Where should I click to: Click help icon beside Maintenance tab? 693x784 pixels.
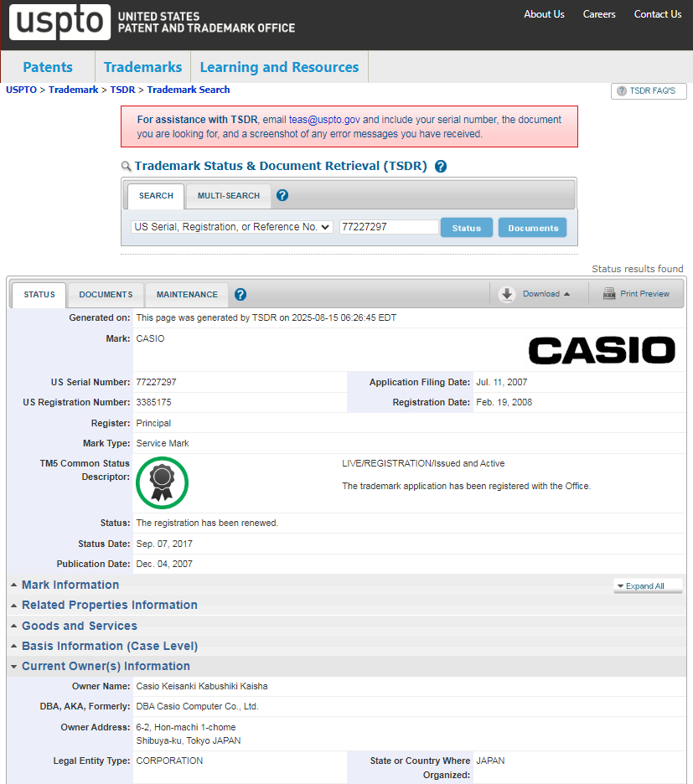tap(240, 295)
